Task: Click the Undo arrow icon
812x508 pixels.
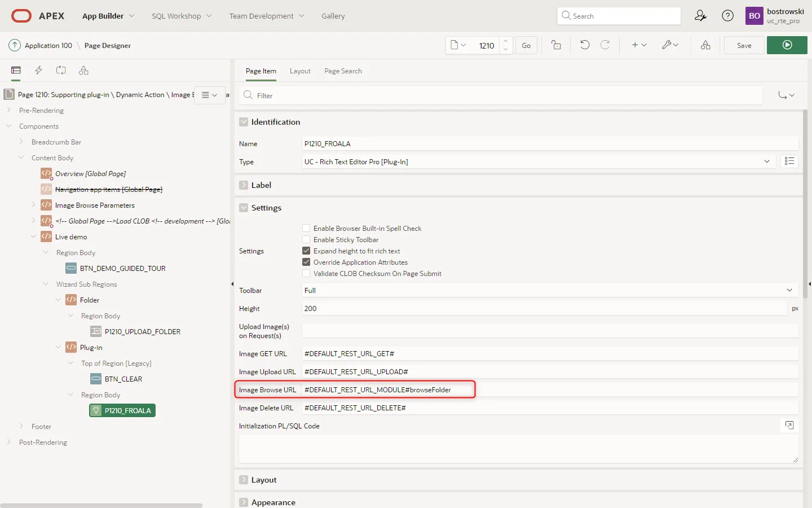Action: (x=585, y=45)
